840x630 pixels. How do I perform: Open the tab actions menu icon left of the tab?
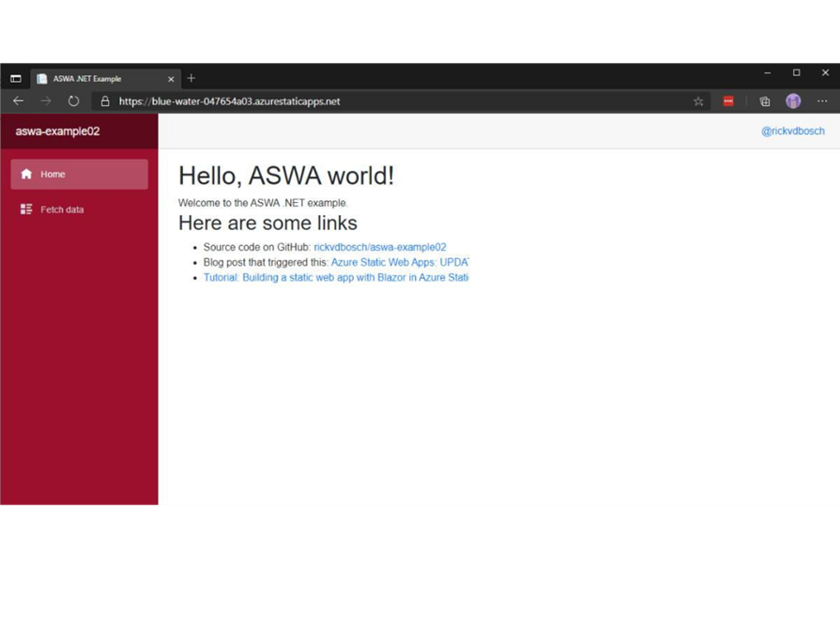tap(16, 79)
